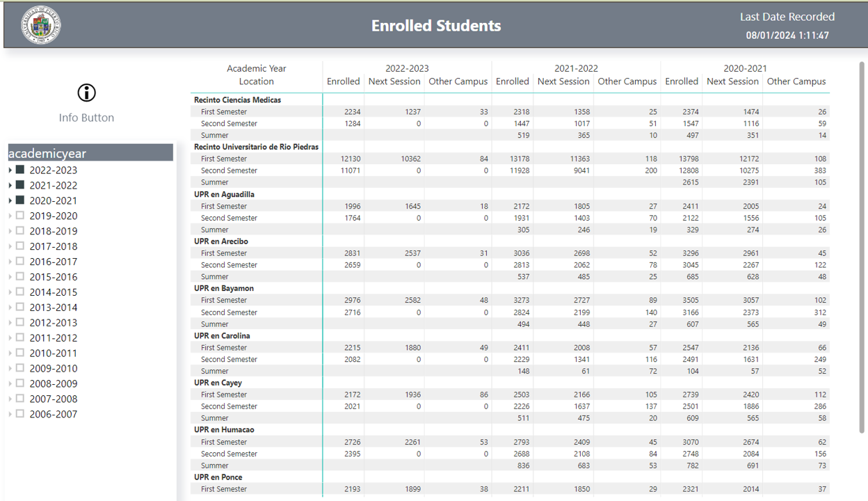Select the Recinto Ciencias Medicas row header
Viewport: 868px width, 501px height.
click(x=237, y=100)
